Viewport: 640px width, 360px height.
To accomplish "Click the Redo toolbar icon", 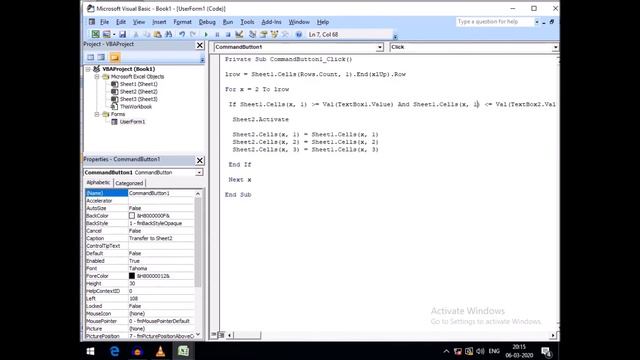I will click(193, 35).
